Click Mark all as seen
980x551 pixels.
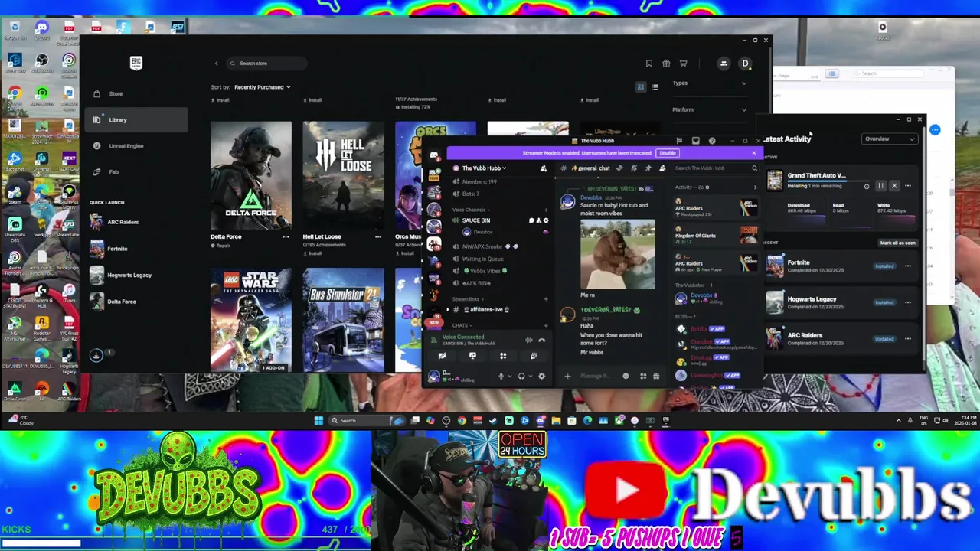[x=897, y=243]
